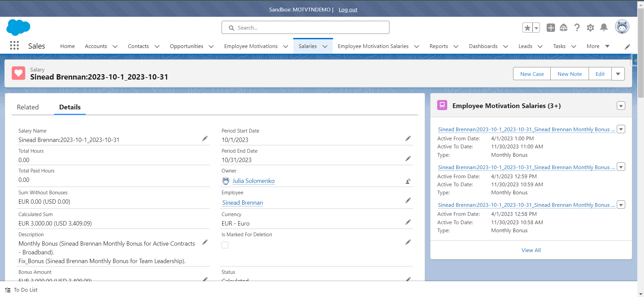Open the Setup gear menu
The width and height of the screenshot is (644, 297).
point(590,28)
